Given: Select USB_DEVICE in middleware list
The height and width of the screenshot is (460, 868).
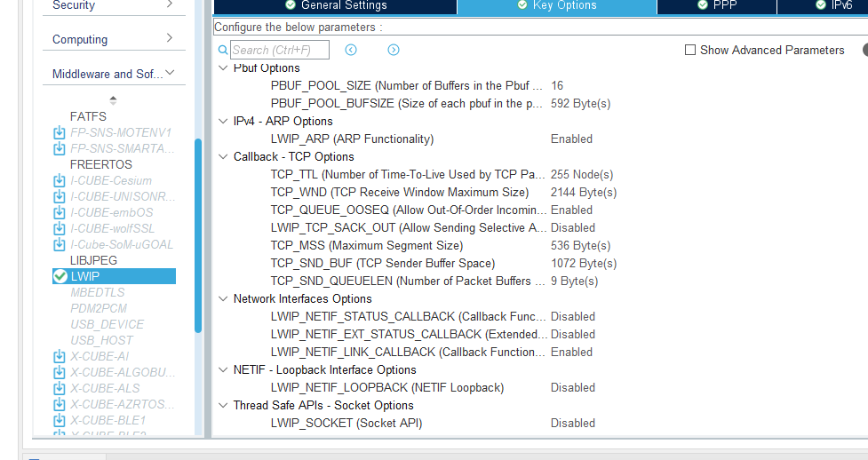Looking at the screenshot, I should pos(107,325).
